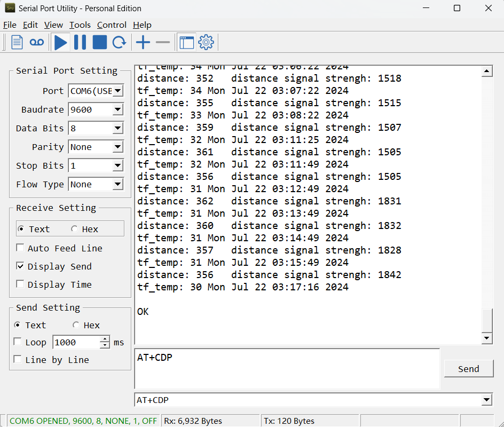This screenshot has width=504, height=427.
Task: Increase the loop interval with up arrow
Action: click(105, 339)
